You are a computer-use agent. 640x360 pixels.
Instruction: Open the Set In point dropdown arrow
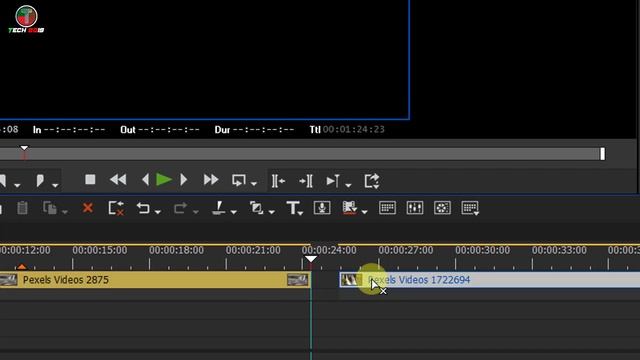(x=17, y=185)
